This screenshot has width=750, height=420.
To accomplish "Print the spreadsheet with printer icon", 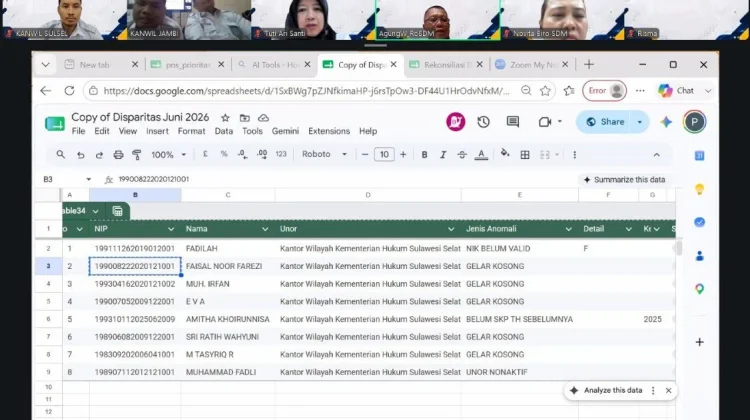I will coord(118,155).
